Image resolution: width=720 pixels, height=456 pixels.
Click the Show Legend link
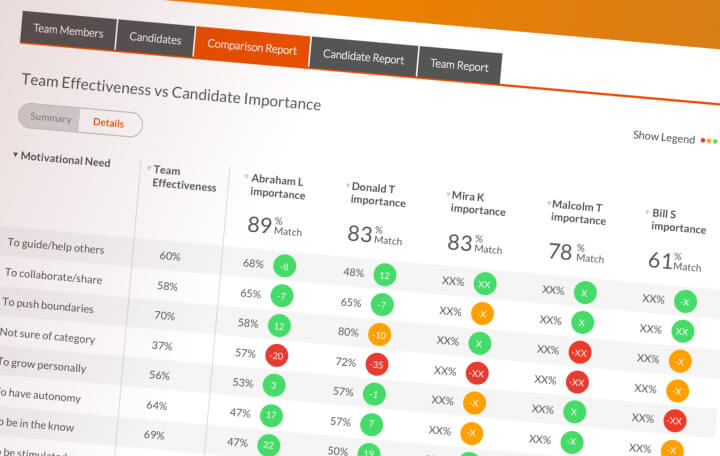point(664,137)
